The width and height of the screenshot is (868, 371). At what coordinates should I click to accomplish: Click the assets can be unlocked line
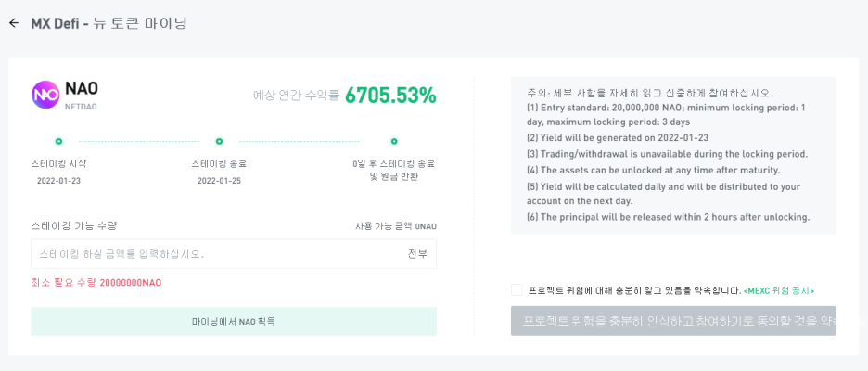653,170
